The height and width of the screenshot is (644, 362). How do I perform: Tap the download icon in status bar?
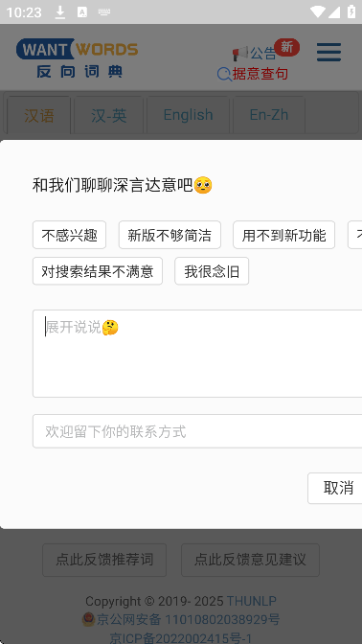coord(60,12)
